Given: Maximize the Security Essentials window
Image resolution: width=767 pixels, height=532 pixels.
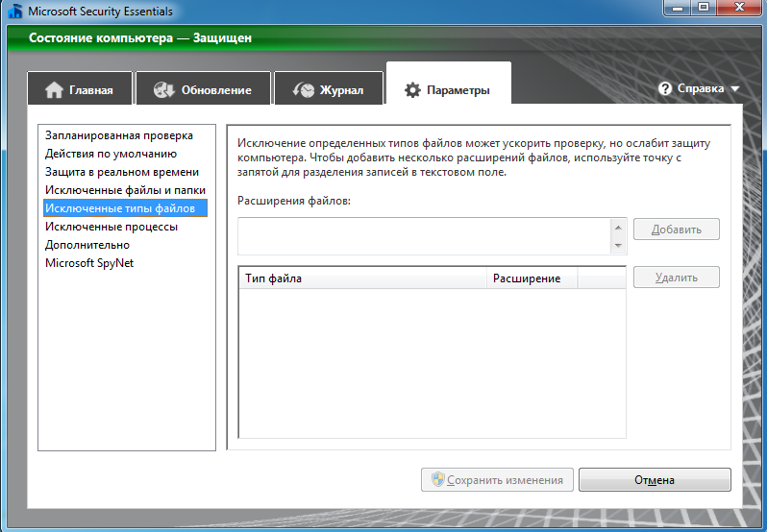Looking at the screenshot, I should 704,8.
